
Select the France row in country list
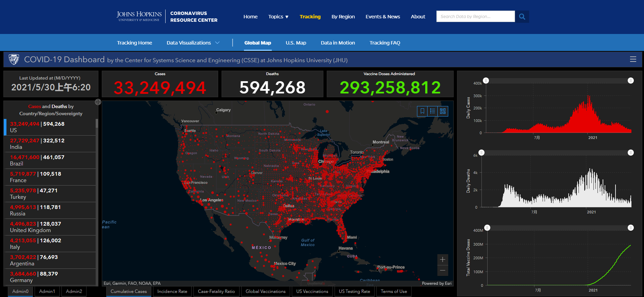point(50,177)
